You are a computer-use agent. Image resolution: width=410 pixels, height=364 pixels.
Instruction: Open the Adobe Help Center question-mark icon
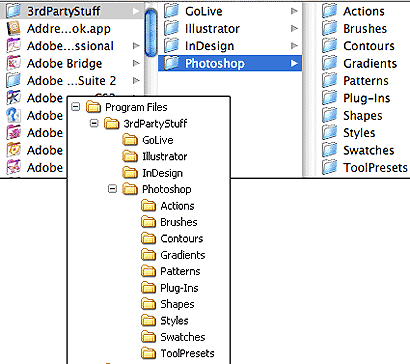13,115
